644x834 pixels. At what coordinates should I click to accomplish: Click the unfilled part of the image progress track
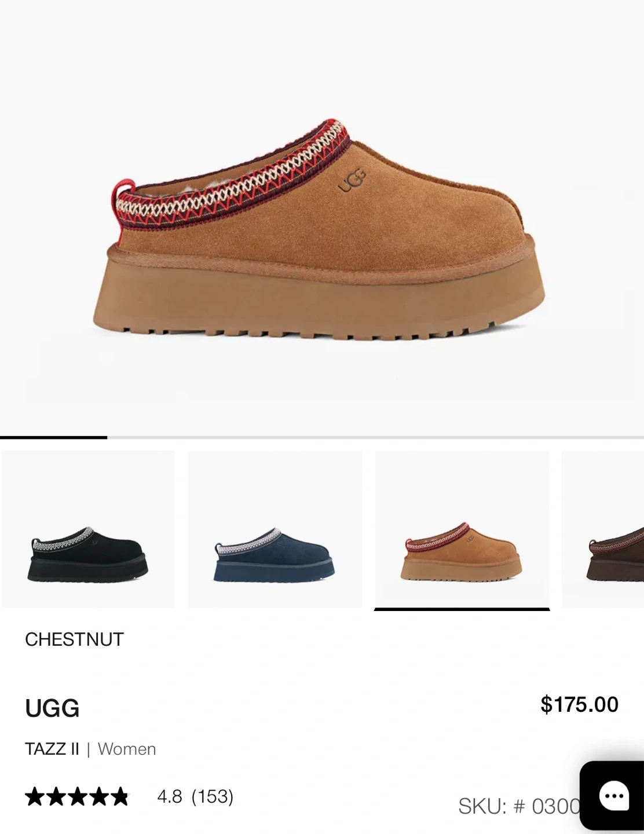pos(375,437)
